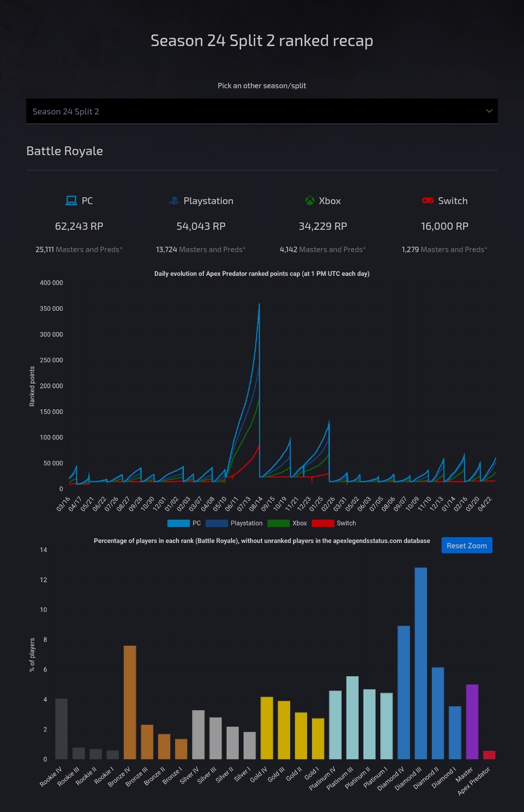The image size is (524, 812).
Task: Open the Season 24 Split 2 dropdown
Action: click(262, 111)
